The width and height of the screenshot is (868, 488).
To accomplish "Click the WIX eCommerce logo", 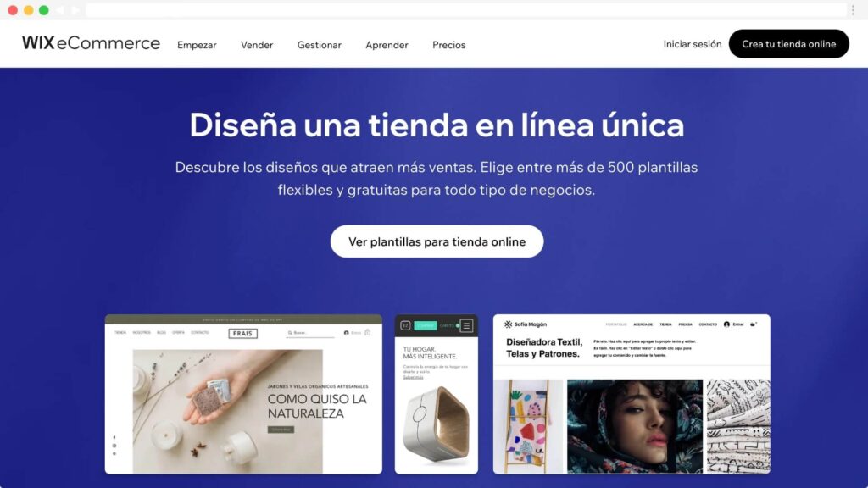I will point(91,43).
